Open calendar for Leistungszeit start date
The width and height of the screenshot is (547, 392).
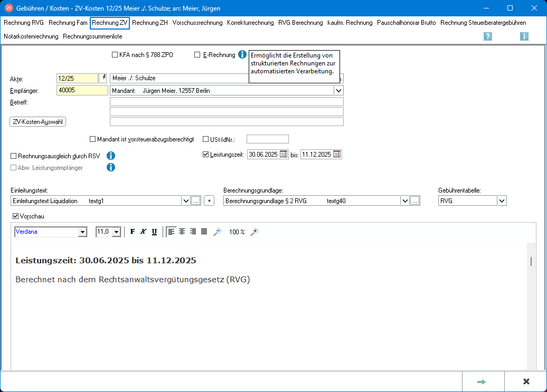[x=284, y=155]
